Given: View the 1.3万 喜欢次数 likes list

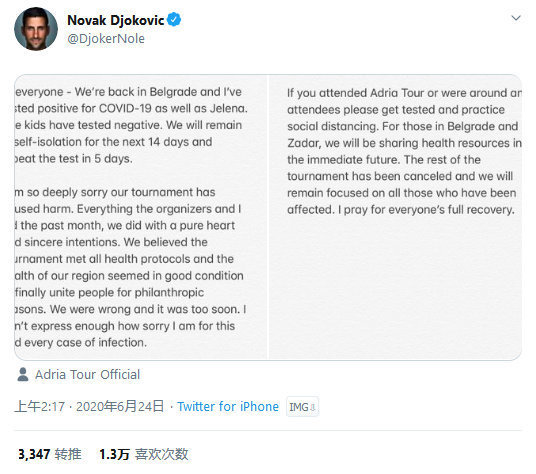Looking at the screenshot, I should click(144, 454).
